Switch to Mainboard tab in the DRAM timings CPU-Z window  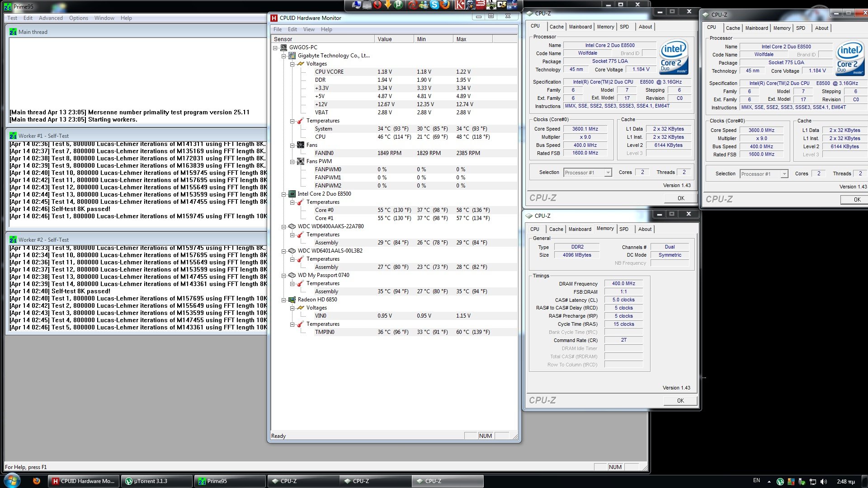click(x=580, y=229)
